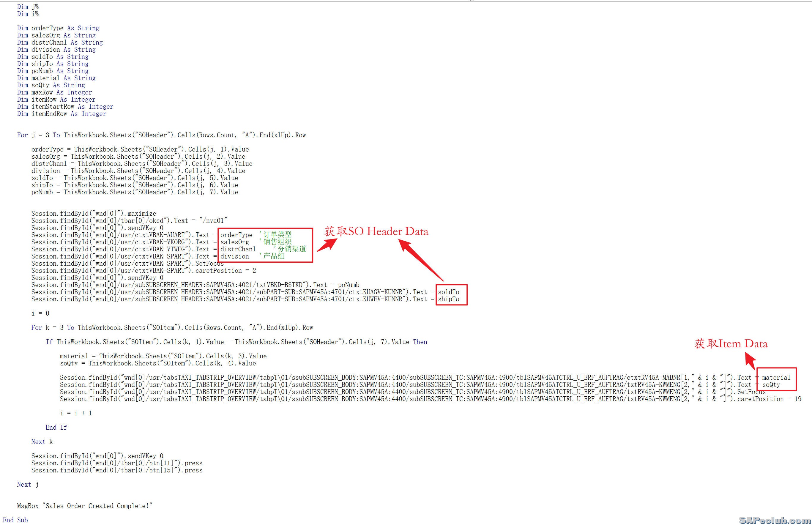This screenshot has width=812, height=525.
Task: Click the 'Dim i%' declaration line
Action: click(28, 14)
